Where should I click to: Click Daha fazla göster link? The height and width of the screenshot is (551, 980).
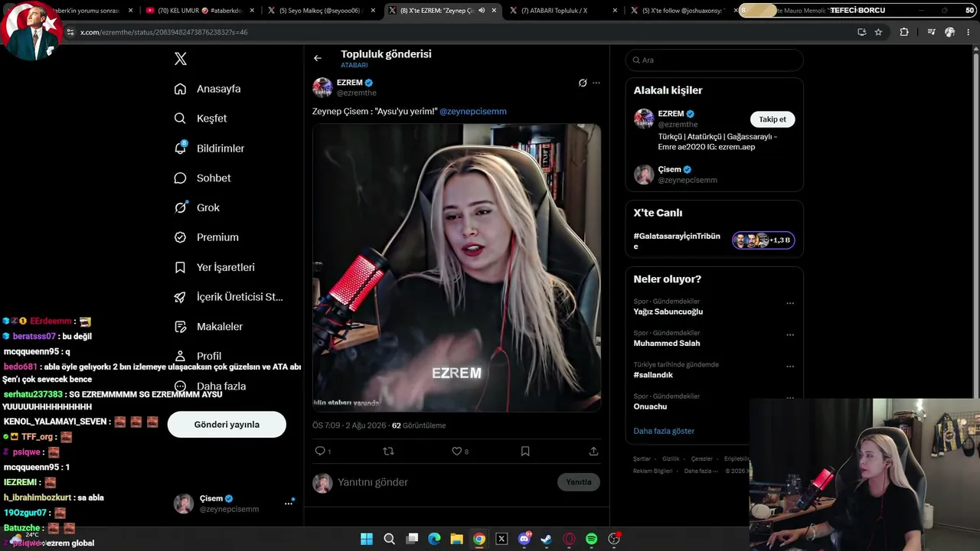pyautogui.click(x=664, y=431)
